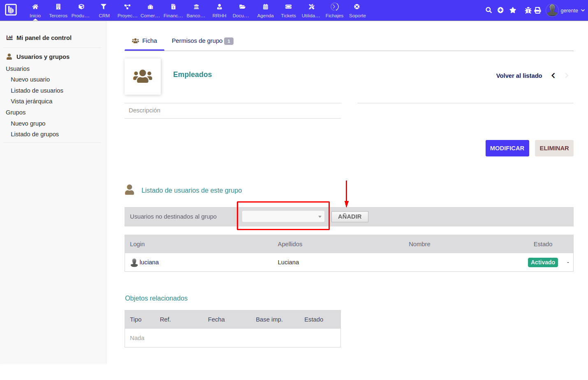The height and width of the screenshot is (380, 588).
Task: Open the Agenda calendar module
Action: pos(265,11)
